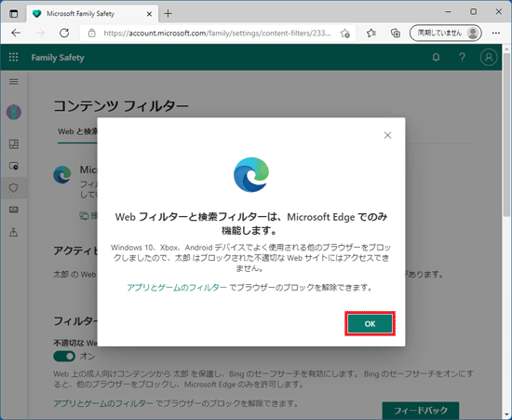Click browser back arrow
512x420 pixels.
(16, 33)
